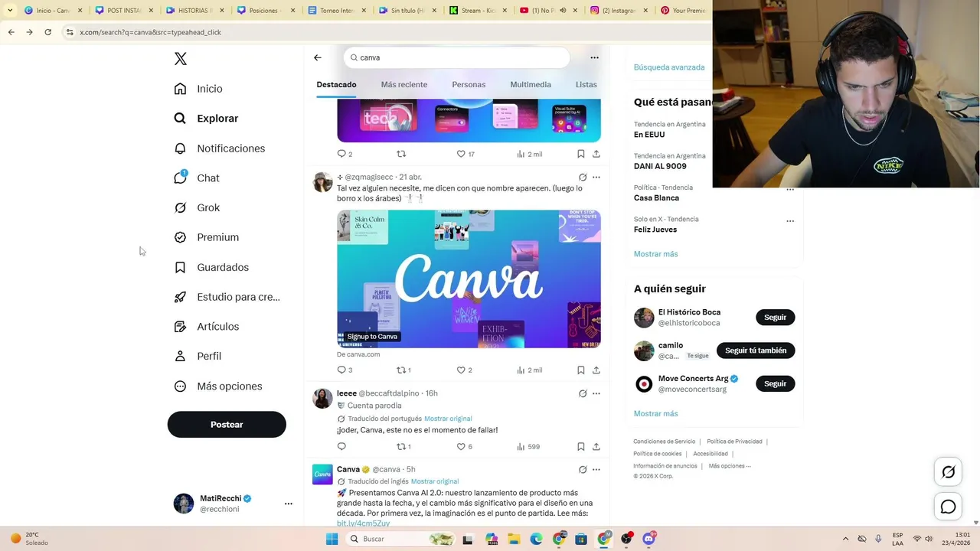The height and width of the screenshot is (551, 980).
Task: Open the Perfil person icon
Action: pyautogui.click(x=180, y=356)
